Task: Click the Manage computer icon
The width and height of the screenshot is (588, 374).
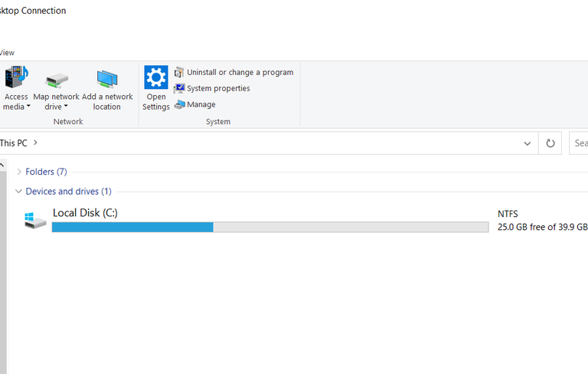Action: (x=180, y=104)
